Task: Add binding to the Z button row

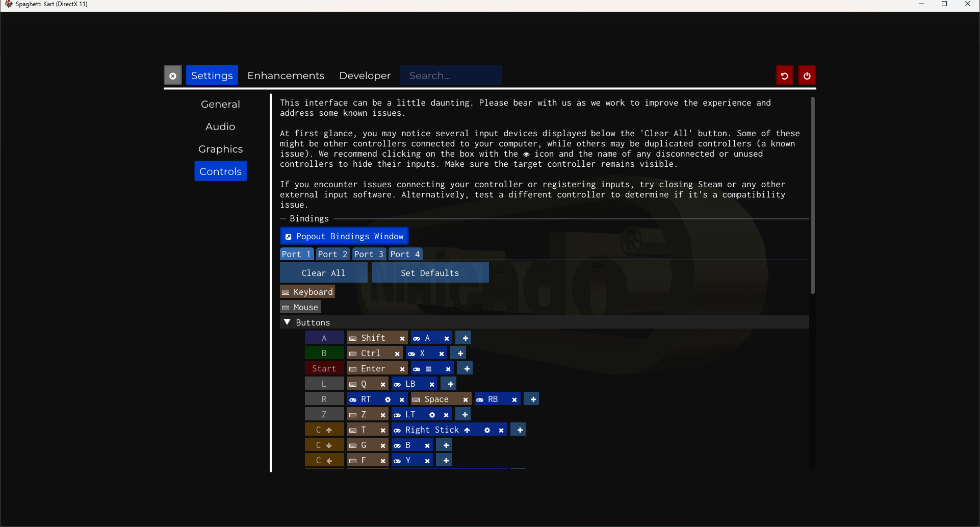Action: [x=465, y=415]
